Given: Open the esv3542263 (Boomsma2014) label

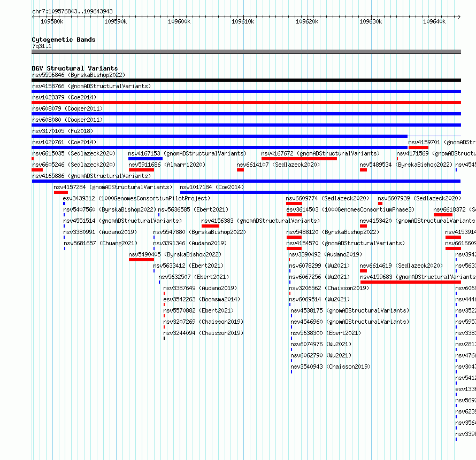Looking at the screenshot, I should 202,299.
